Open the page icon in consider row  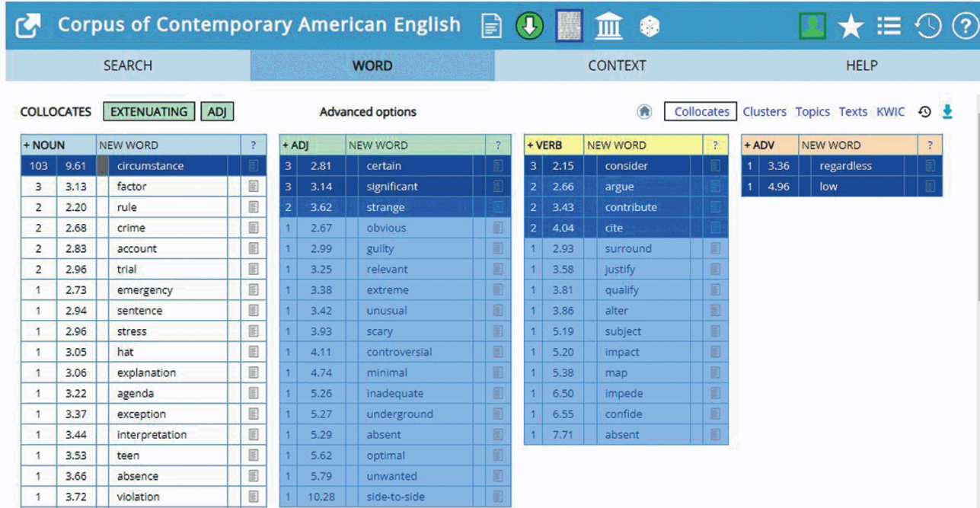715,165
